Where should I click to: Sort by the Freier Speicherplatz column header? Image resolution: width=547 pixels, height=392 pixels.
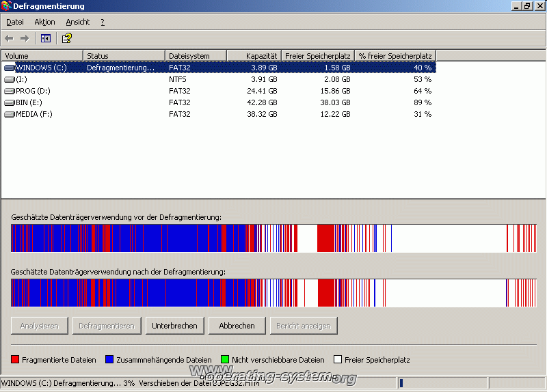click(x=318, y=56)
